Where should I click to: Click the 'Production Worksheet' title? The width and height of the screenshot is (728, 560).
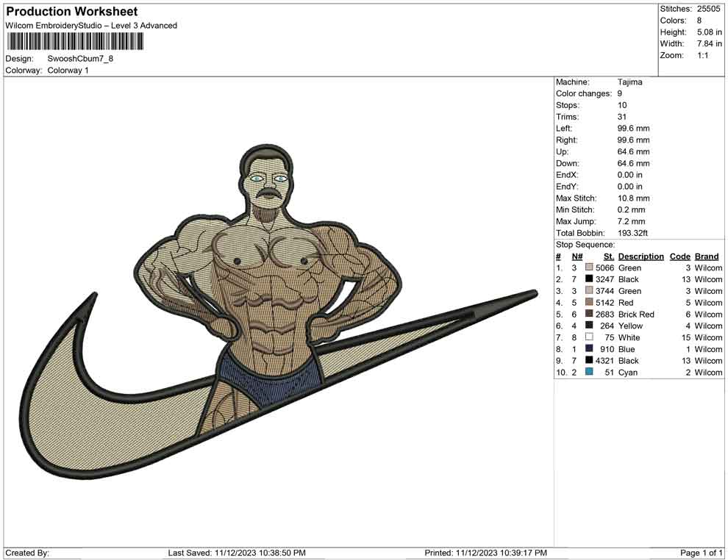(x=72, y=12)
